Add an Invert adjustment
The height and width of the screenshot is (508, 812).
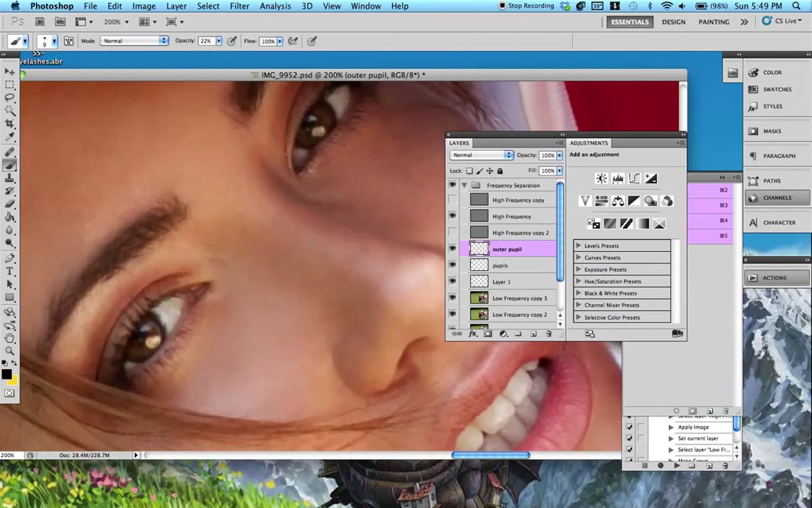(x=593, y=224)
